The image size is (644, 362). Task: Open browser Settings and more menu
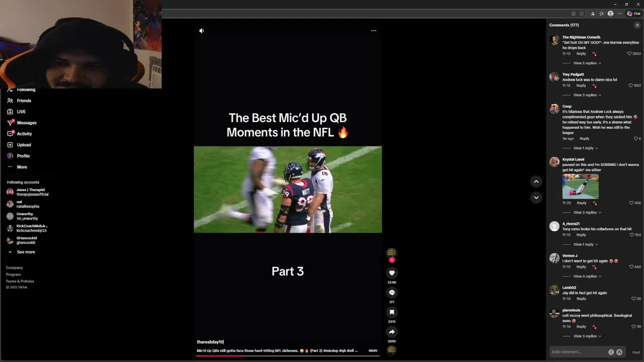coord(619,14)
